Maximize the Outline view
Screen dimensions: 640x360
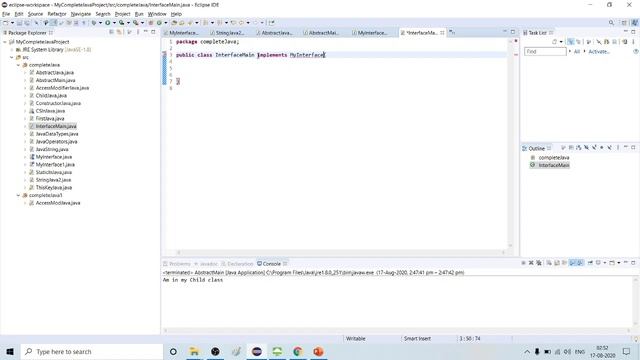point(633,147)
